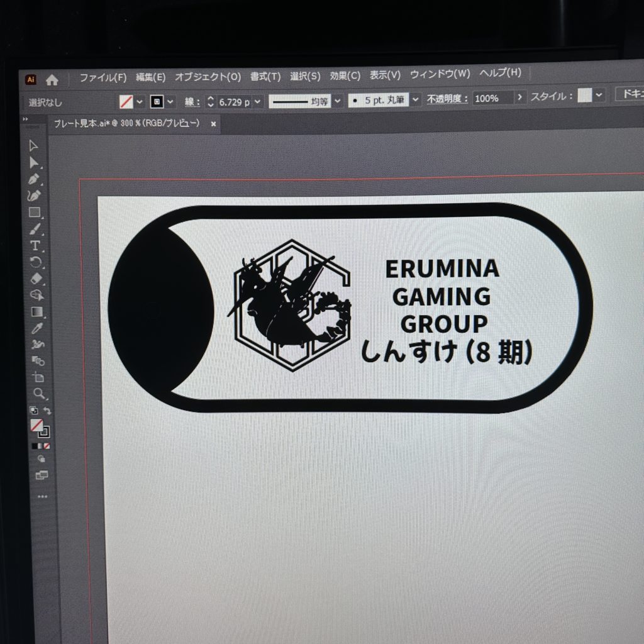
Task: Expand the stroke weight dropdown
Action: point(258,101)
